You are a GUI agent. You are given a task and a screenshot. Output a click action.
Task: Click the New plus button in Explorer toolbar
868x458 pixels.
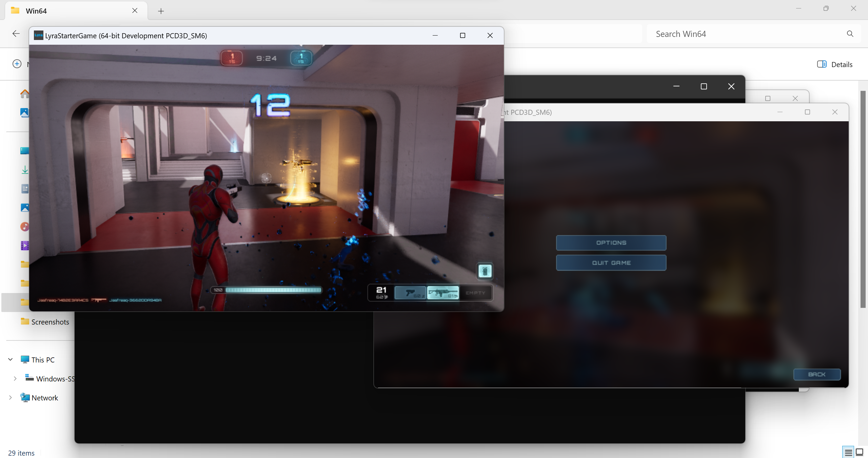17,64
